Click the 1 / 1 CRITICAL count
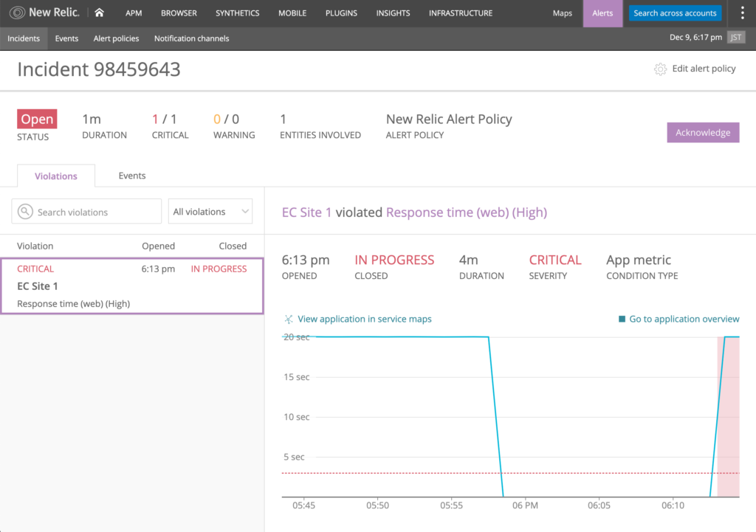 165,119
